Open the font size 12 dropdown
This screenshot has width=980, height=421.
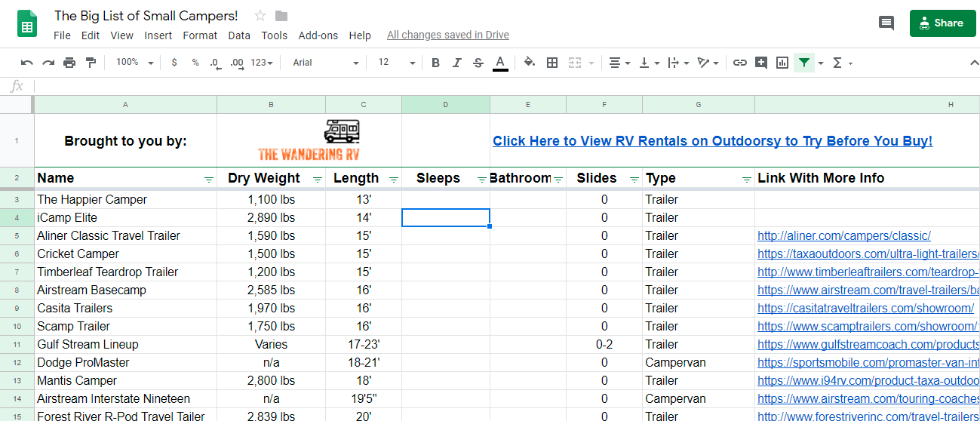click(397, 63)
